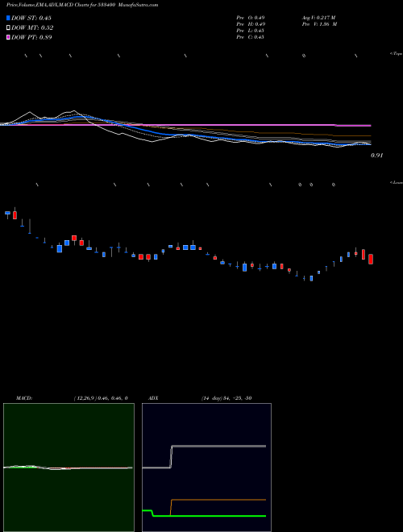Click the 'MACD:' panel heading

(23, 398)
